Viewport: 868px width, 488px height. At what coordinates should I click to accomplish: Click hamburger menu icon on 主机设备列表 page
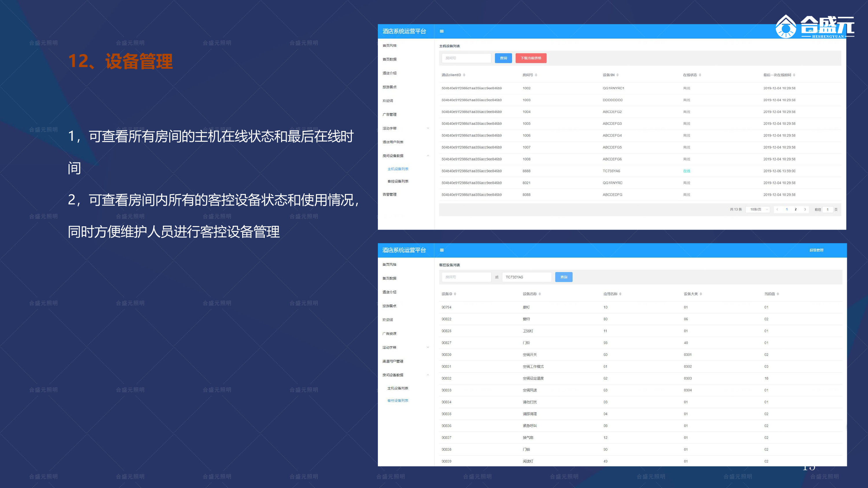(442, 31)
